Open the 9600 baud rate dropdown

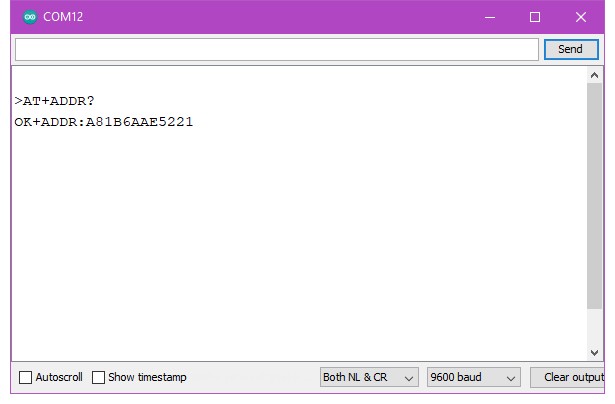(x=473, y=378)
